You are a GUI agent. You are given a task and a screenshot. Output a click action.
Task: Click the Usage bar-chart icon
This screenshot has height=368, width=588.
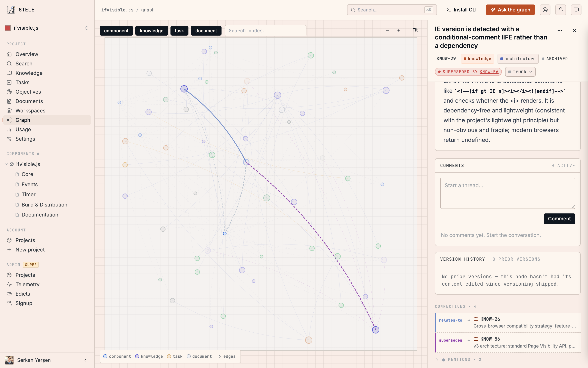pyautogui.click(x=9, y=129)
